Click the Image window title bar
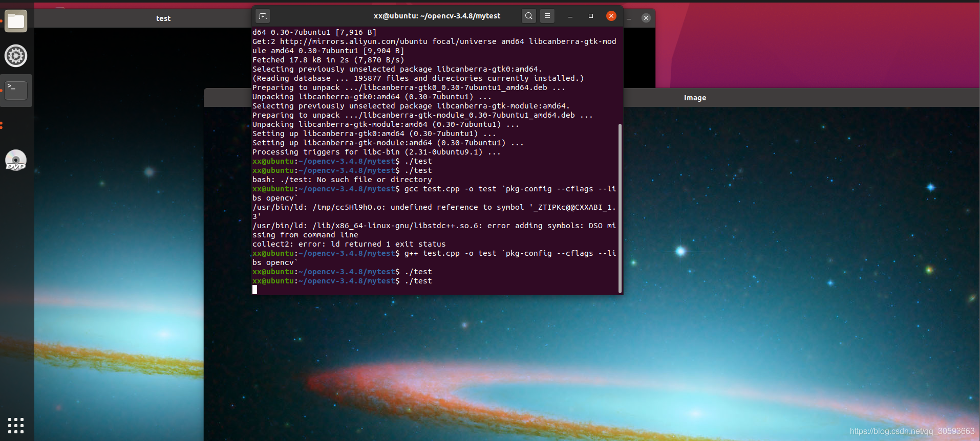The width and height of the screenshot is (980, 441). pos(695,98)
